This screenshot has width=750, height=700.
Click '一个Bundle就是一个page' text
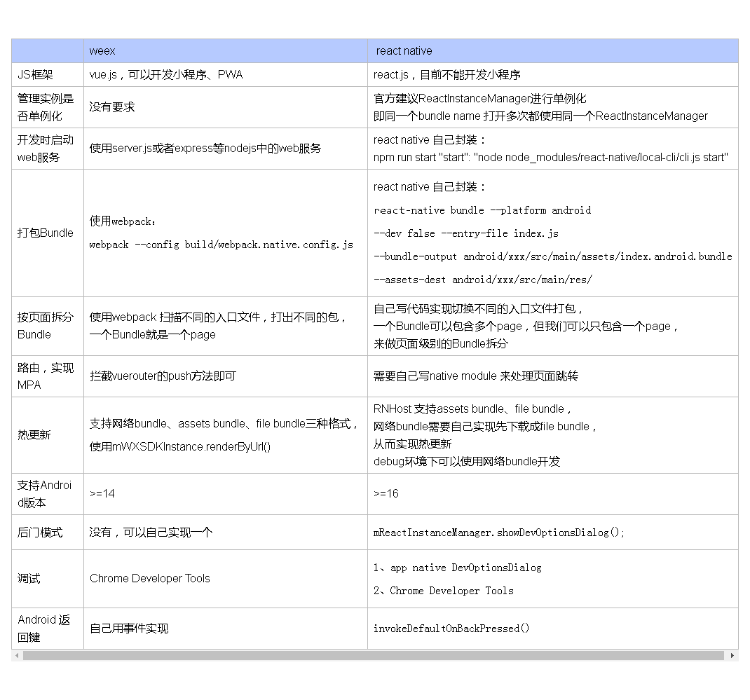click(153, 335)
